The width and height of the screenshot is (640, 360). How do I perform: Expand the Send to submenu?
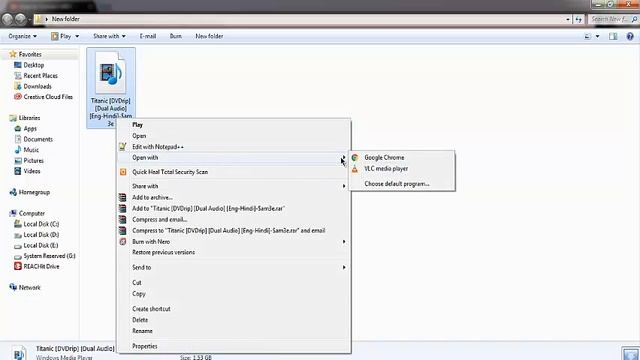[233, 267]
